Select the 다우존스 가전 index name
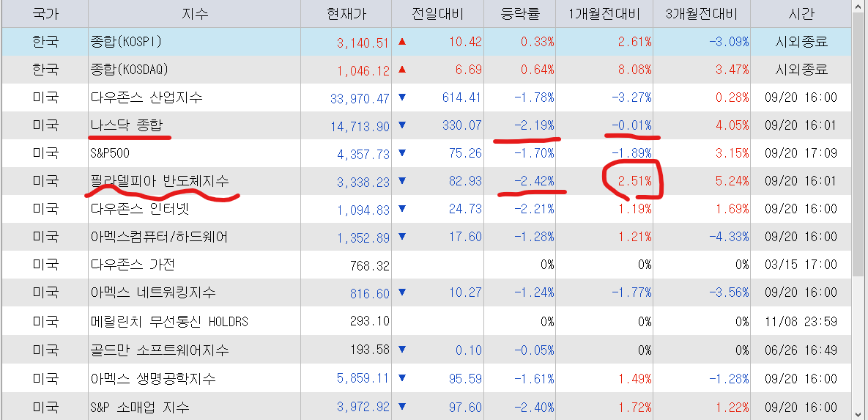The image size is (868, 420). [133, 265]
